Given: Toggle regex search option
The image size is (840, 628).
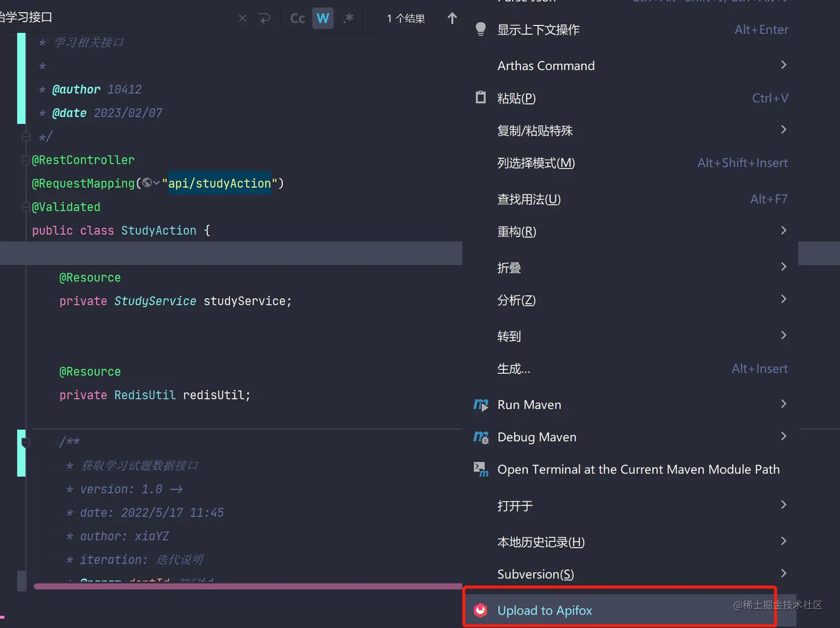Looking at the screenshot, I should [x=348, y=18].
